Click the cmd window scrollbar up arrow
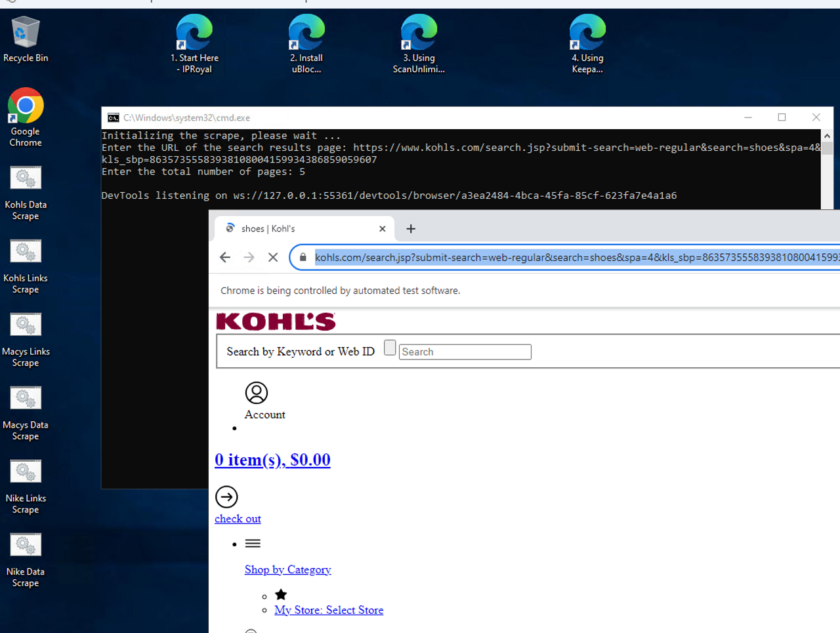The image size is (840, 633). click(827, 136)
